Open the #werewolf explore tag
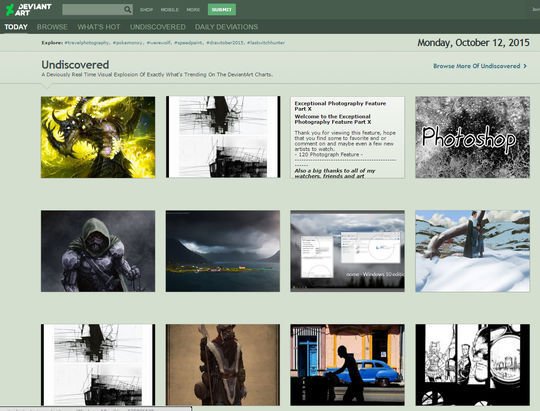This screenshot has height=411, width=540. point(159,43)
